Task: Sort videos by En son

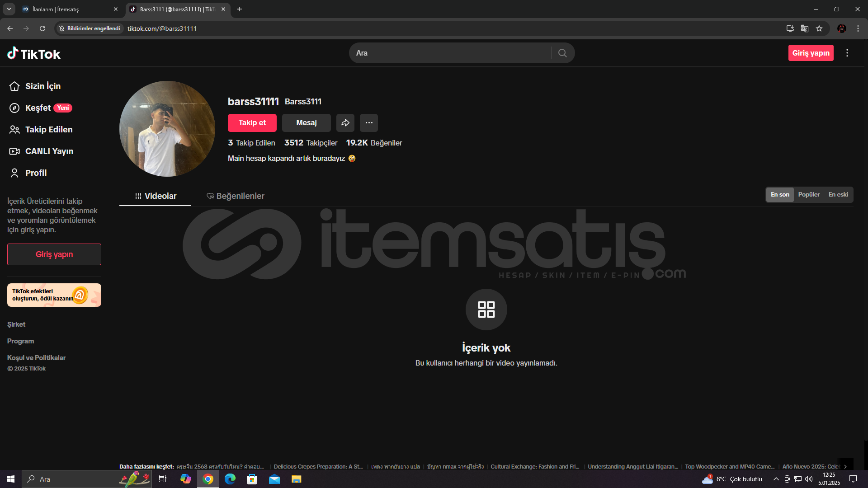Action: (780, 195)
